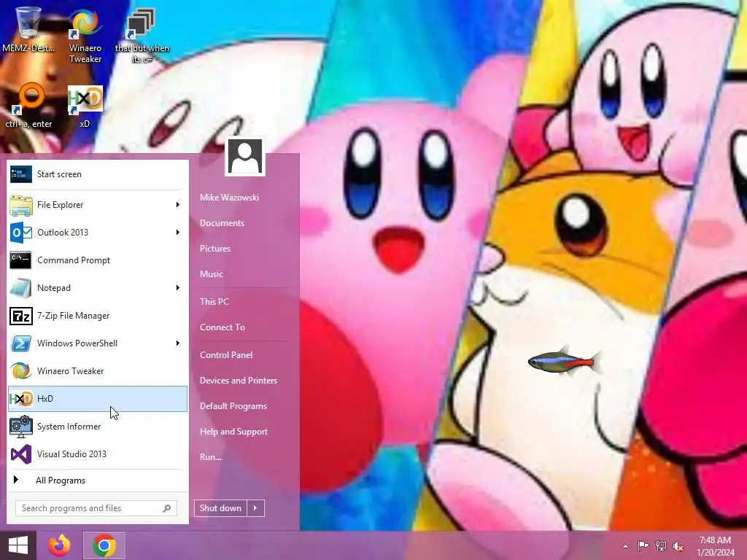This screenshot has width=747, height=560.
Task: Expand the Windows PowerShell jump list arrow
Action: pos(178,343)
